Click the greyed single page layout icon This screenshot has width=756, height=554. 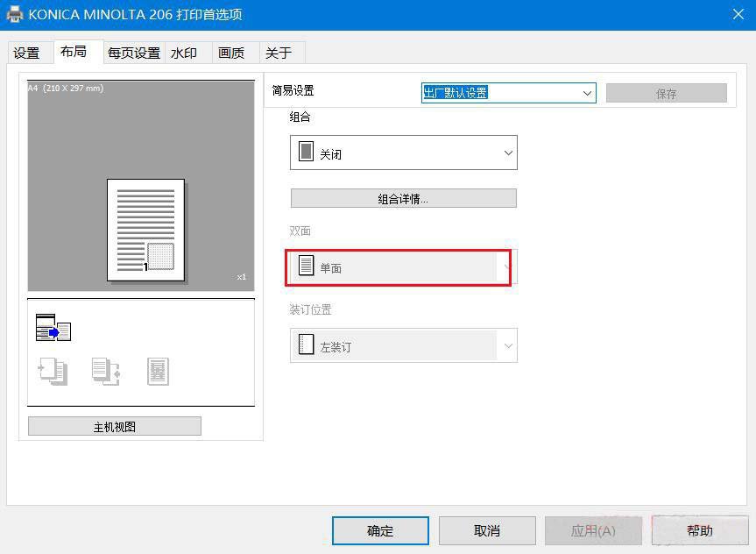[159, 371]
